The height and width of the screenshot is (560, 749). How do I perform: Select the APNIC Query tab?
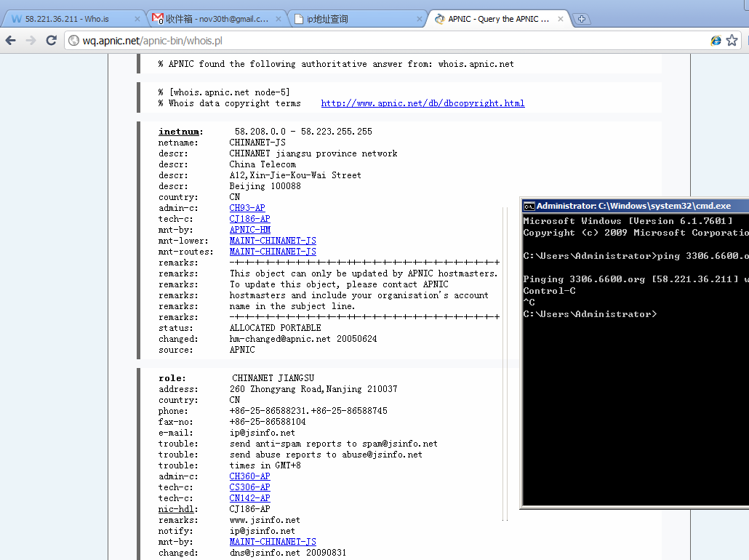[x=498, y=19]
